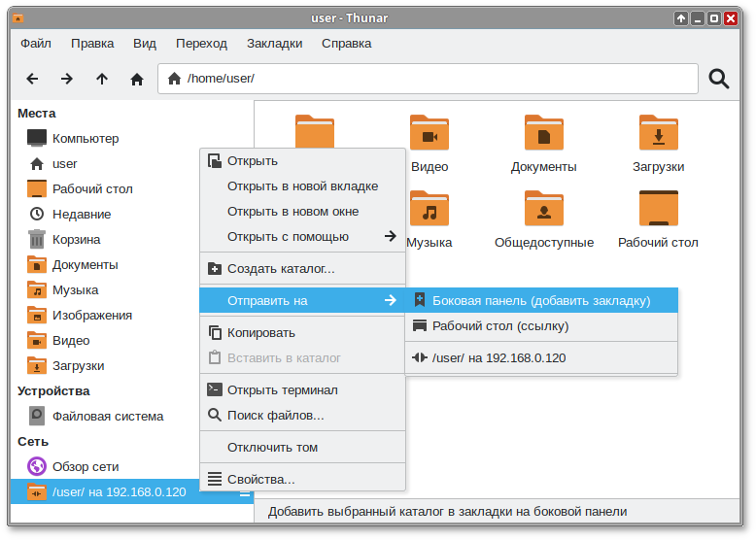This screenshot has height=540, width=756.
Task: Open Обзор сети in the sidebar
Action: 86,467
